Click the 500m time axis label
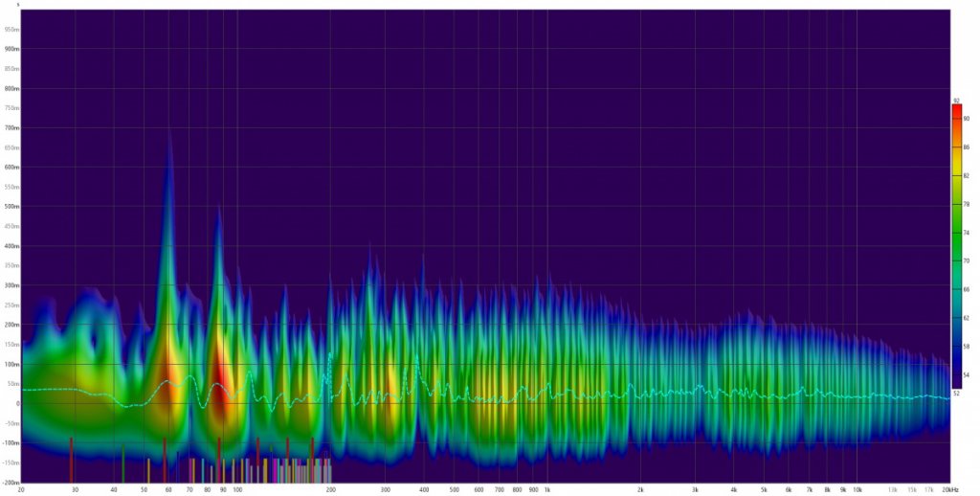The height and width of the screenshot is (496, 980). click(x=11, y=207)
